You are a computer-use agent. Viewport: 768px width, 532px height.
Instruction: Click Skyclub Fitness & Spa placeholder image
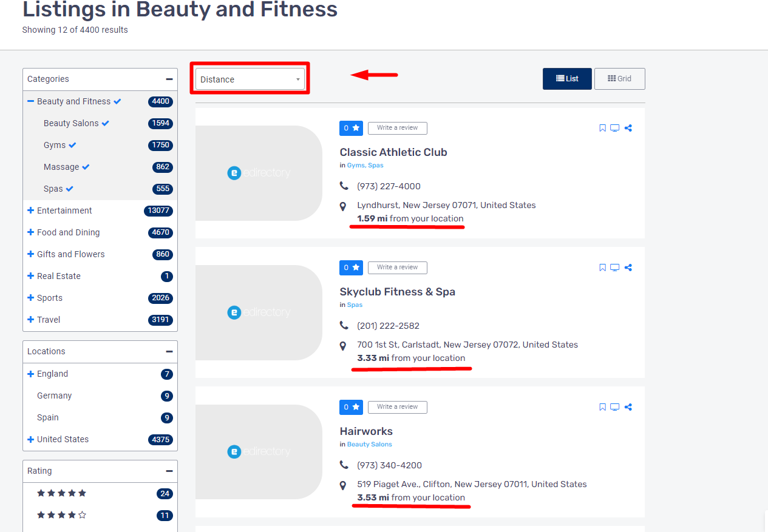coord(259,312)
